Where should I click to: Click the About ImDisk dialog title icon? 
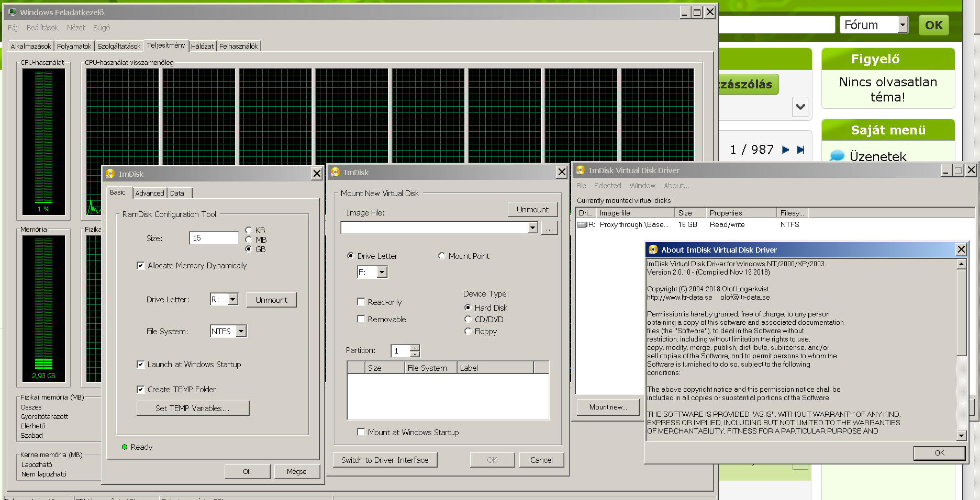(x=653, y=249)
